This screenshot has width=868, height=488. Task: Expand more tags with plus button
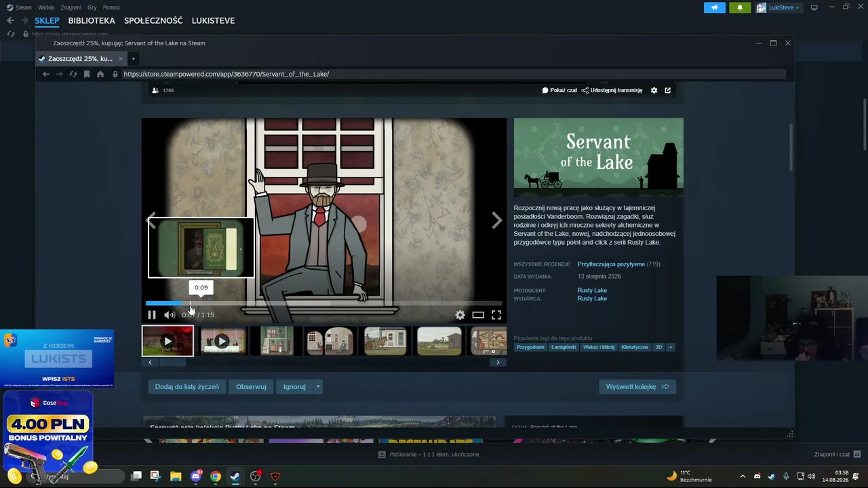tap(671, 347)
